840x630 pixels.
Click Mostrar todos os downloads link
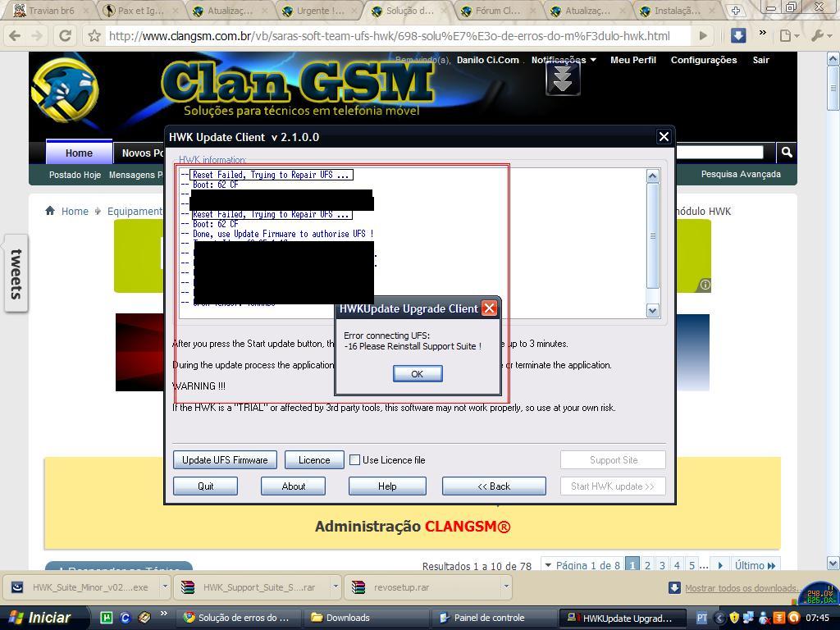[x=742, y=587]
